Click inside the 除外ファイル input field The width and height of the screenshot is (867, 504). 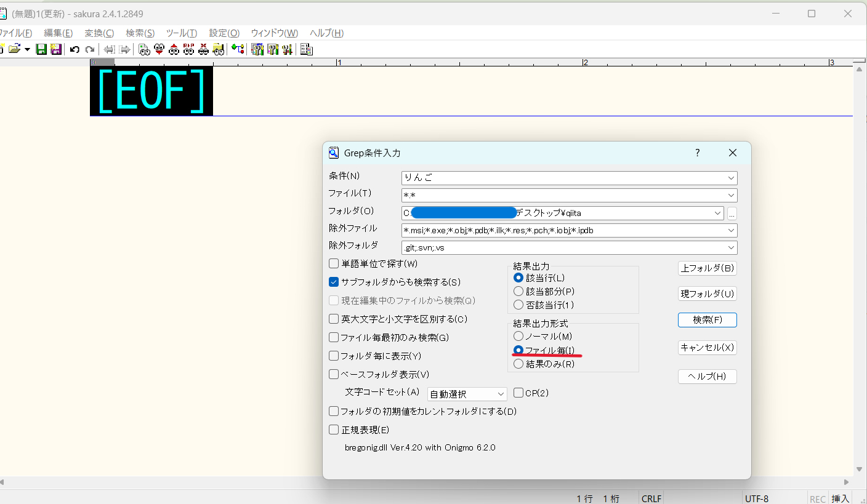pos(554,230)
